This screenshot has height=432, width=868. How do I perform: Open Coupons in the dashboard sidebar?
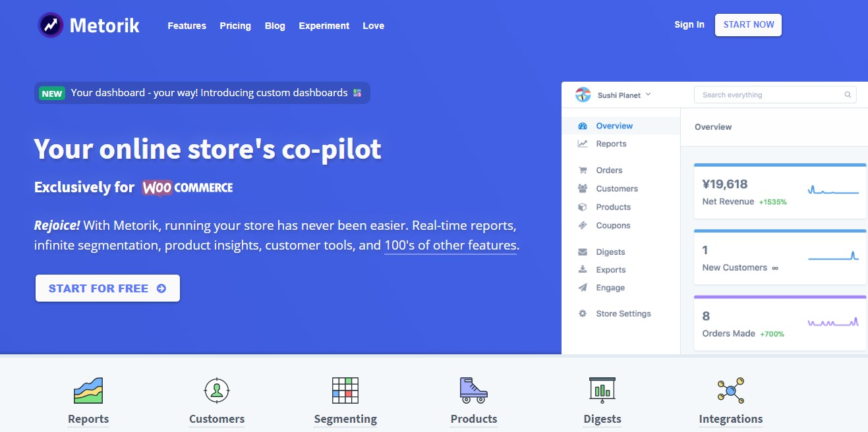[613, 225]
